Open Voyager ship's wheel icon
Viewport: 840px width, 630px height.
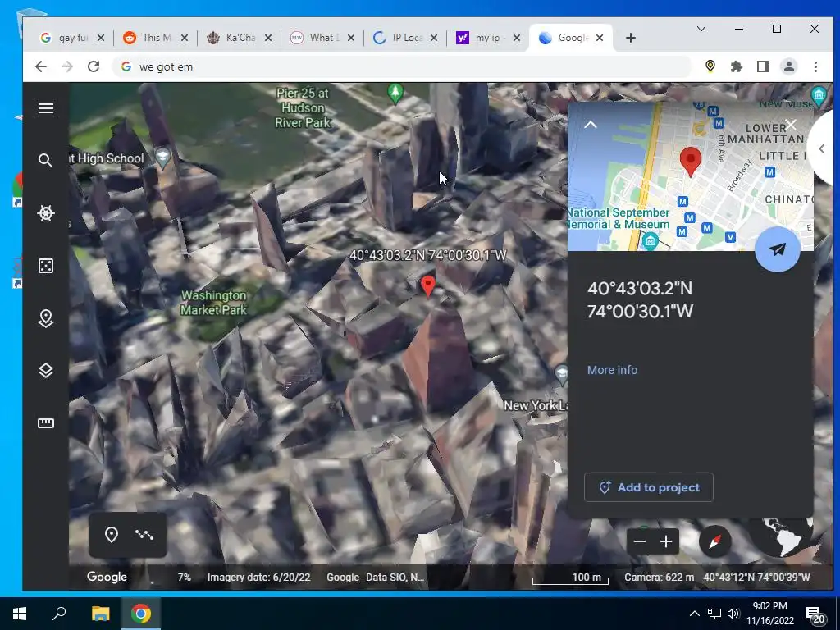pyautogui.click(x=46, y=213)
